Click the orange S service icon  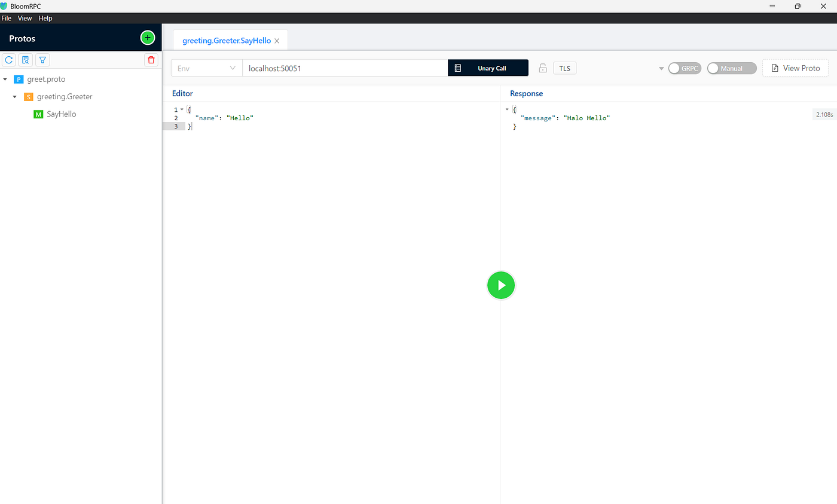pyautogui.click(x=28, y=96)
